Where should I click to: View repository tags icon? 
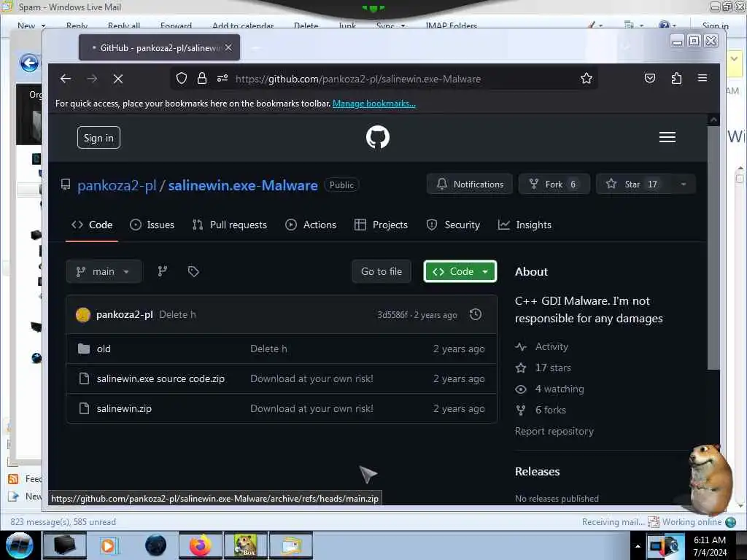pyautogui.click(x=193, y=271)
